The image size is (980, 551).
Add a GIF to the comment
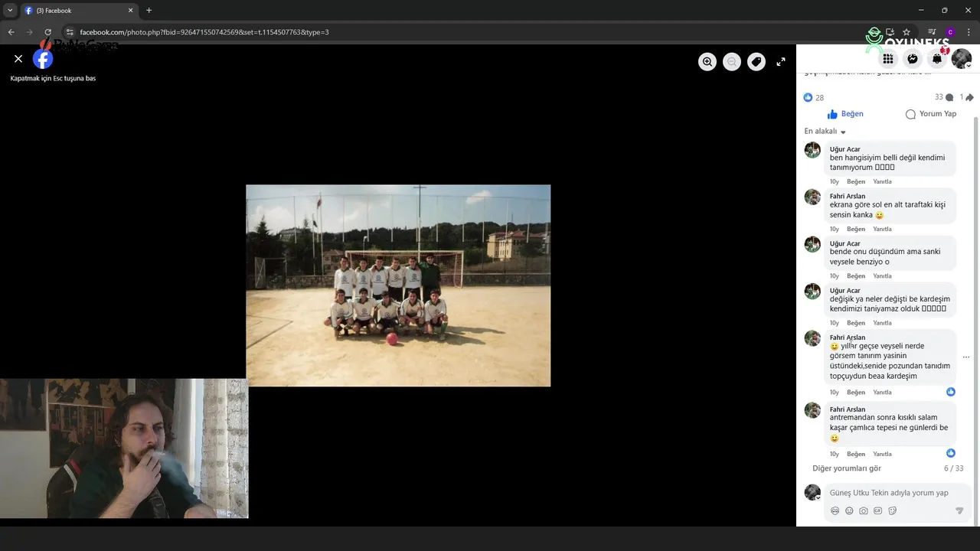click(x=878, y=511)
